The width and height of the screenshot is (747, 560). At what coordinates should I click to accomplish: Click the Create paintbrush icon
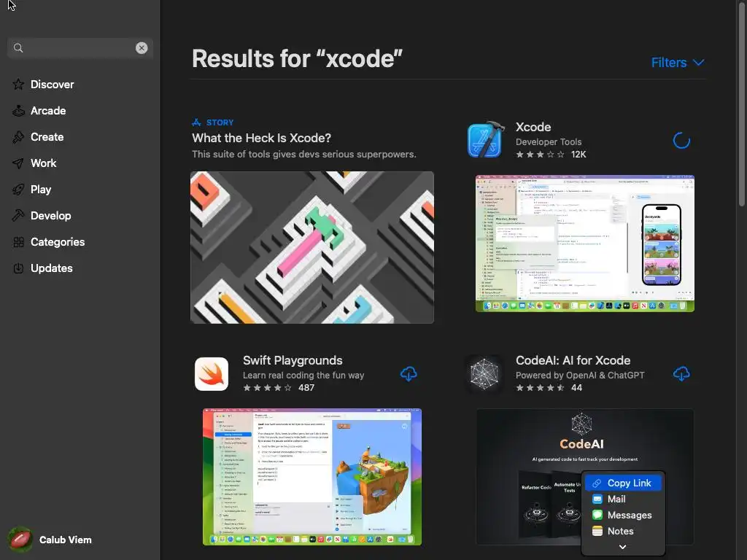[x=18, y=136]
